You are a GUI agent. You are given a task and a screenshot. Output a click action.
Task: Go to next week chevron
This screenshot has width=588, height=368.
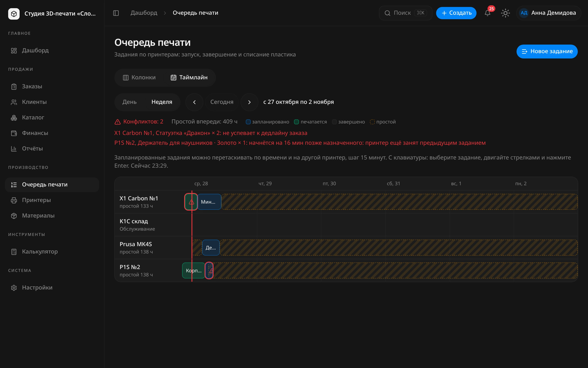[249, 102]
